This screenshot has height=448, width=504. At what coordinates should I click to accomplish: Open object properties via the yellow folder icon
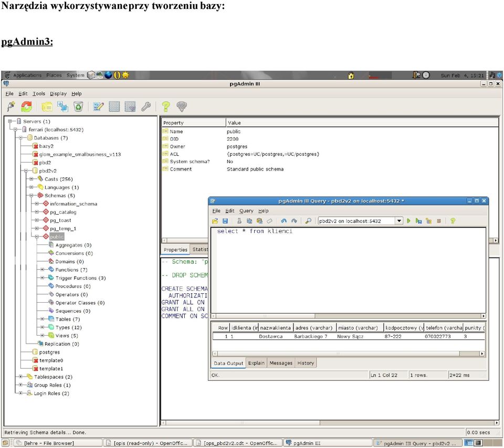(47, 106)
